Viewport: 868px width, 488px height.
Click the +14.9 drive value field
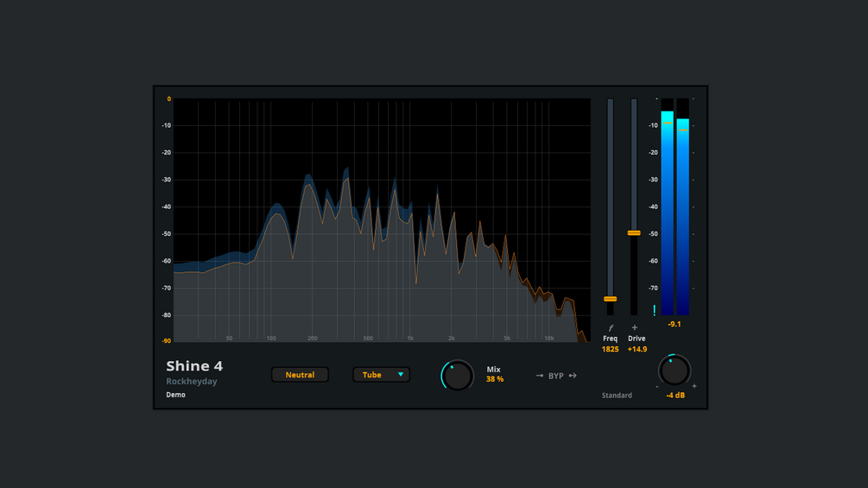tap(637, 349)
